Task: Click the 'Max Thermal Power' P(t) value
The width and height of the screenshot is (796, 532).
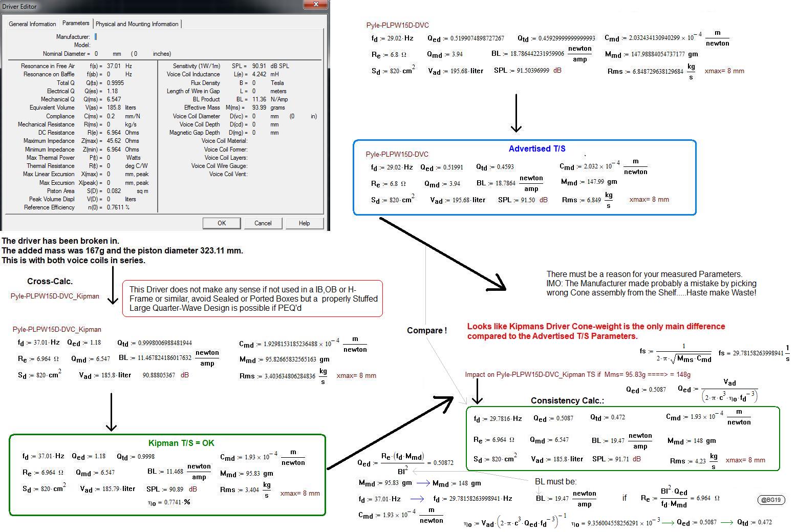Action: (108, 158)
